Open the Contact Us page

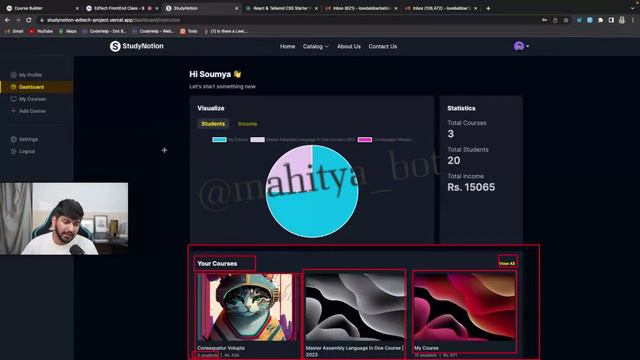coord(382,47)
